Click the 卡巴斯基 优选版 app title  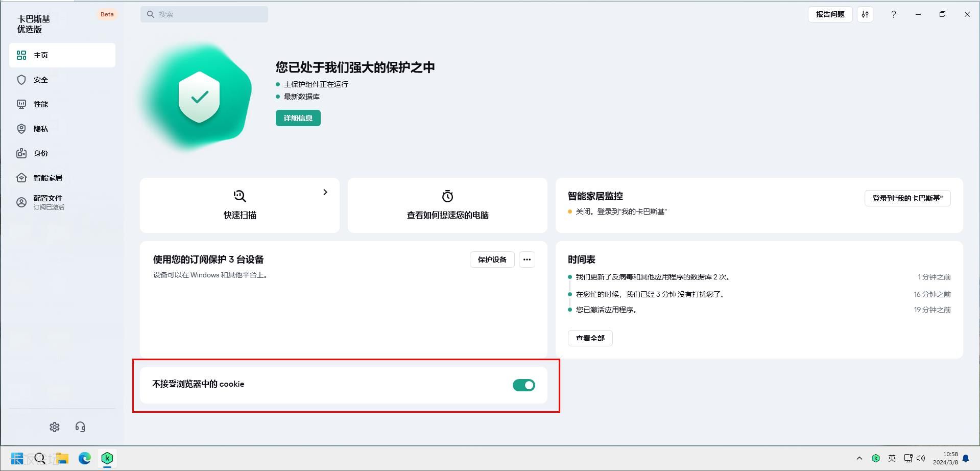click(x=34, y=24)
